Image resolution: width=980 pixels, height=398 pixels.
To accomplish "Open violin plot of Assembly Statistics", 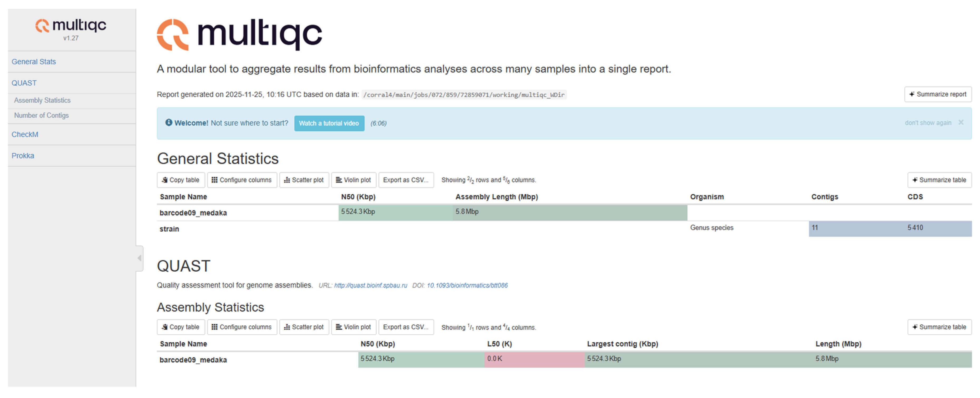I will click(x=353, y=327).
